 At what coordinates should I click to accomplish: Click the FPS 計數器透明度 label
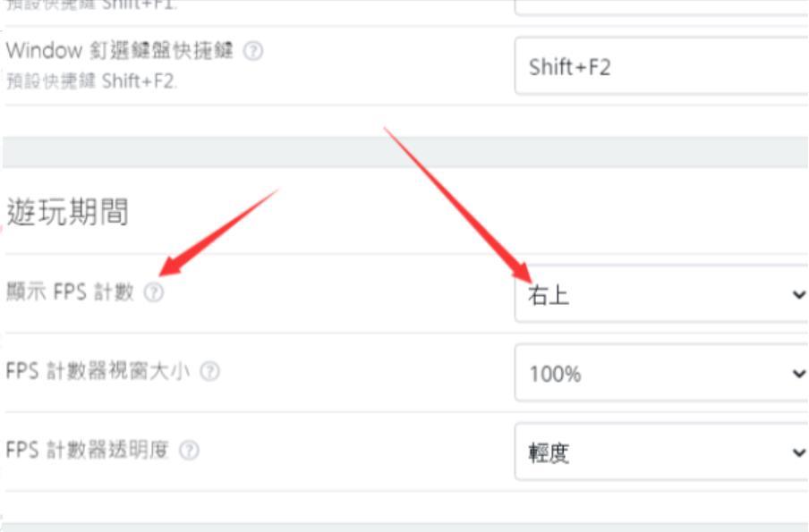[87, 450]
